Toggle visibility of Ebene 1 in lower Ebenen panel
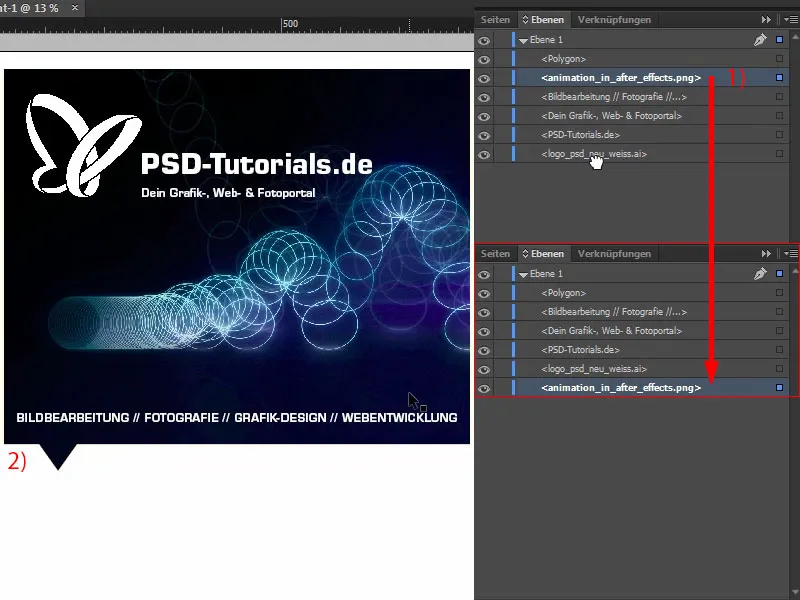The height and width of the screenshot is (600, 800). [484, 274]
